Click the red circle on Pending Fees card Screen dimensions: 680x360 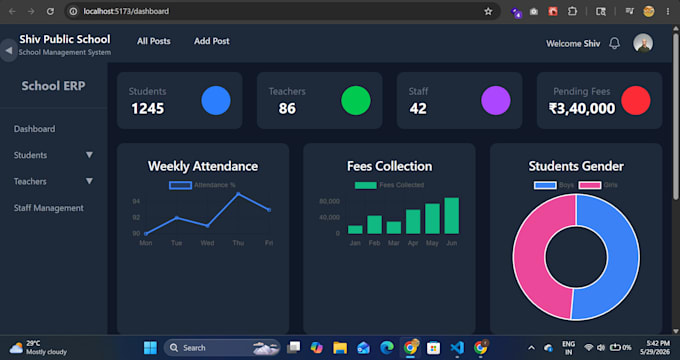636,101
